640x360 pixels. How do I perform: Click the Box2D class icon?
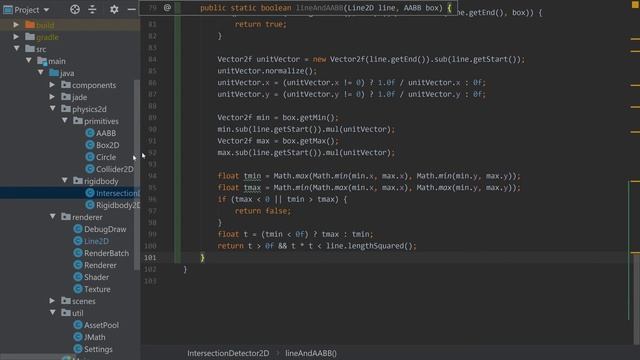pyautogui.click(x=90, y=145)
